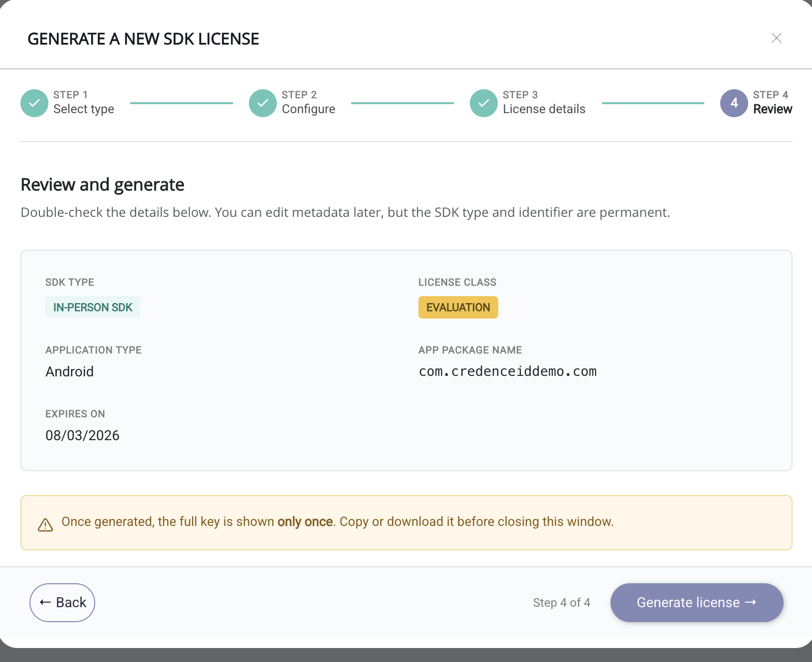Click the LICENSE CLASS label

[457, 282]
